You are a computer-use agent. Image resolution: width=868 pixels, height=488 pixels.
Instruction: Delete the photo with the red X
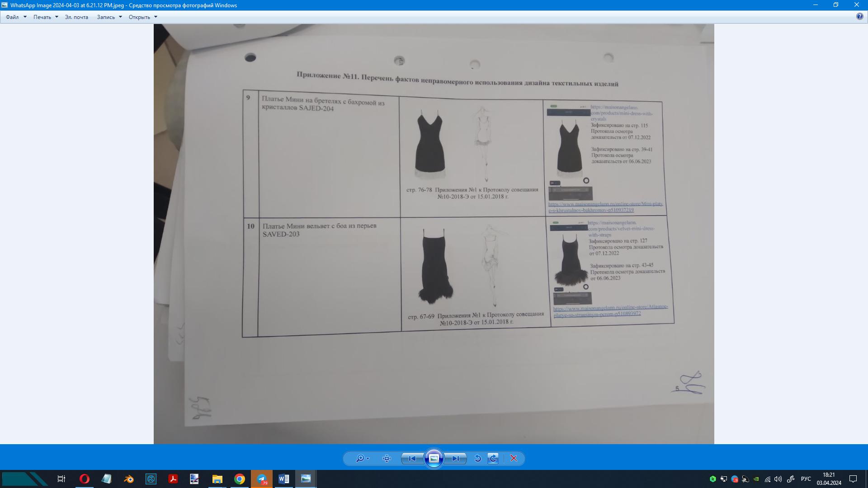coord(514,458)
